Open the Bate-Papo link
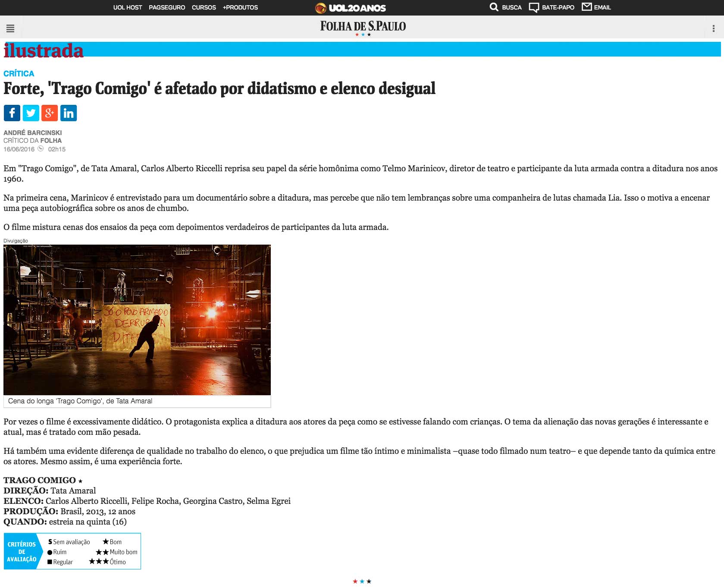Screen dimensions: 724x588 (x=558, y=7)
